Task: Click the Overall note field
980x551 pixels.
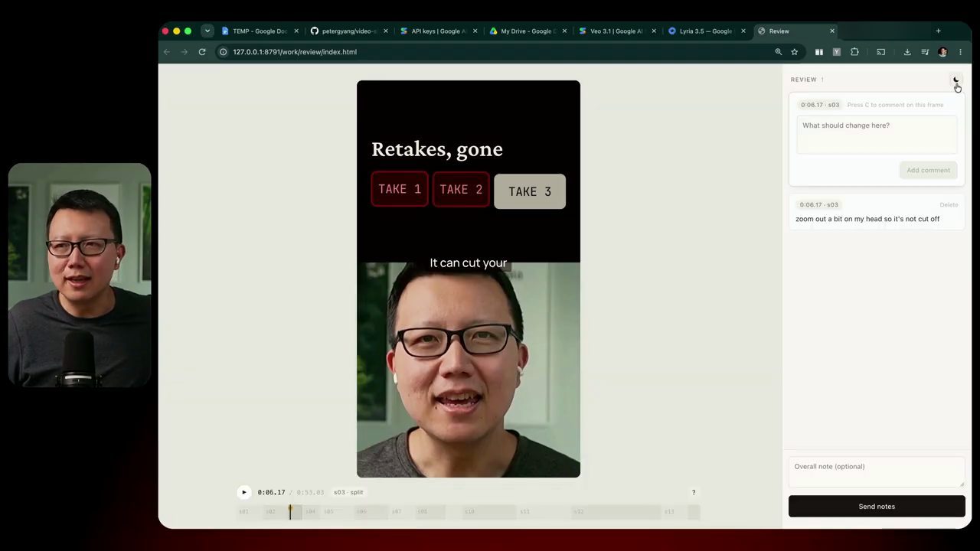Action: [x=877, y=472]
